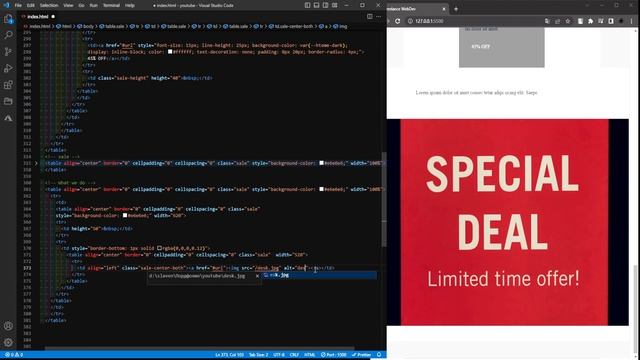This screenshot has width=640, height=360.
Task: Open the body breadcrumb segment
Action: [85, 26]
